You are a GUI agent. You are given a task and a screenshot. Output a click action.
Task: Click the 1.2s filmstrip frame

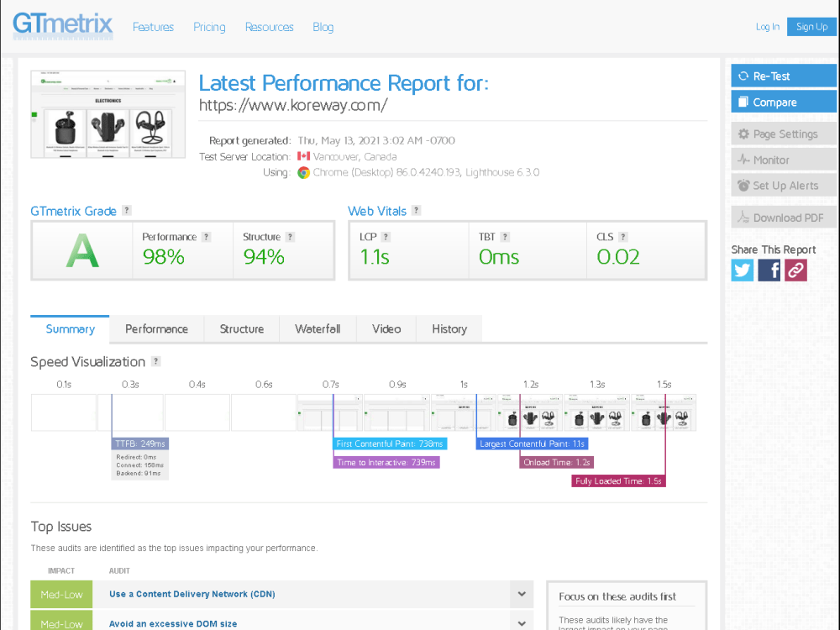[x=530, y=412]
